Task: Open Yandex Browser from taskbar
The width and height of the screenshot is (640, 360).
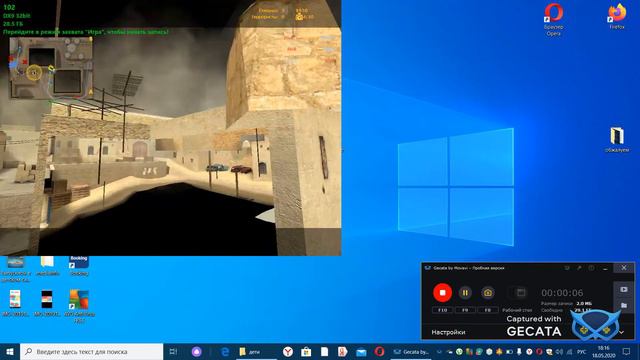Action: (x=288, y=352)
